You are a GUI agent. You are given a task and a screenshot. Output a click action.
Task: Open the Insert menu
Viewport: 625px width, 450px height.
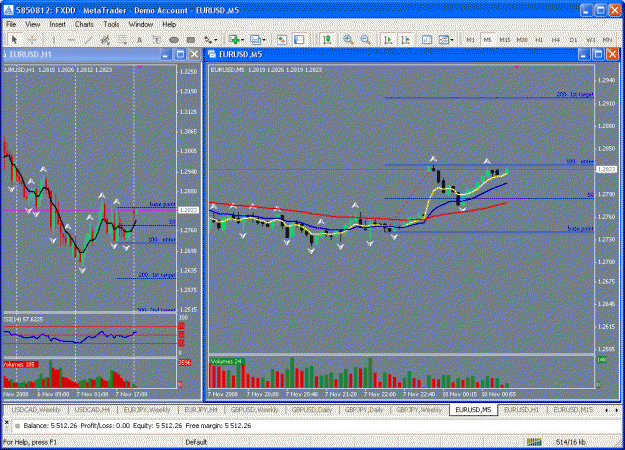pyautogui.click(x=57, y=24)
